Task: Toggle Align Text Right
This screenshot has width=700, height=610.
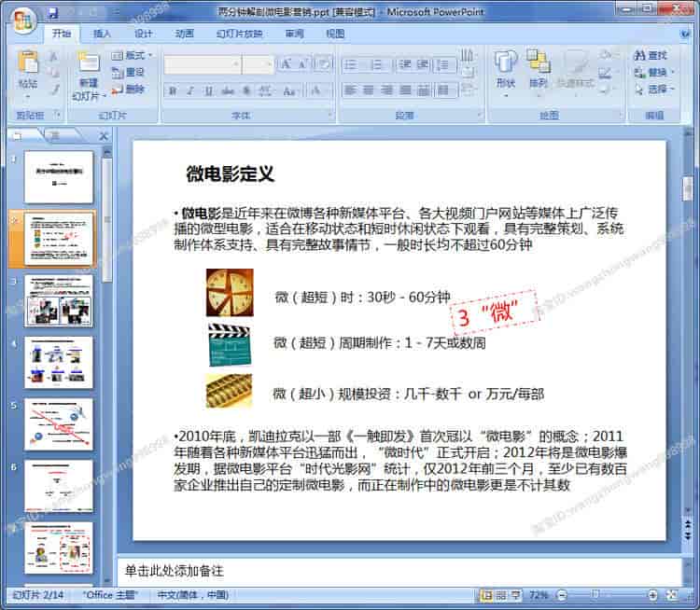Action: pos(387,90)
